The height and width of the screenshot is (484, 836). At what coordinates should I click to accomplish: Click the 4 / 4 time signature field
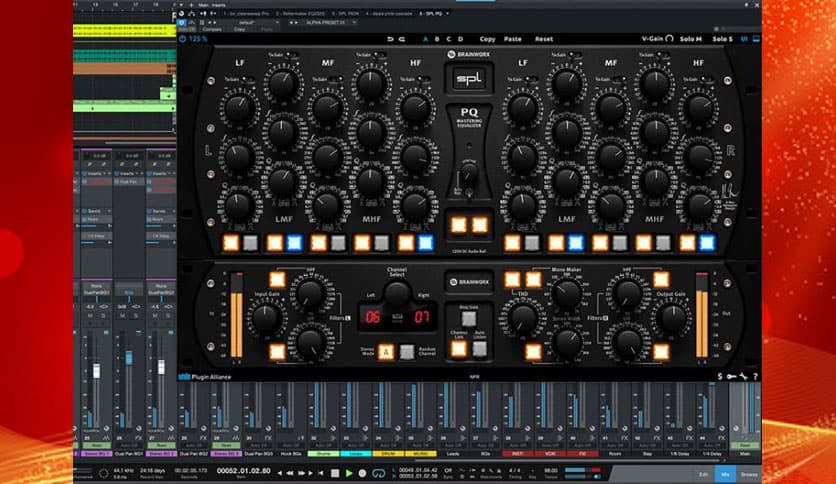[x=515, y=471]
